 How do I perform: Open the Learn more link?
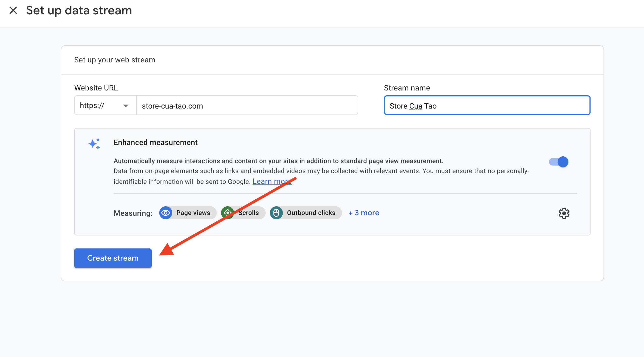[x=272, y=181]
